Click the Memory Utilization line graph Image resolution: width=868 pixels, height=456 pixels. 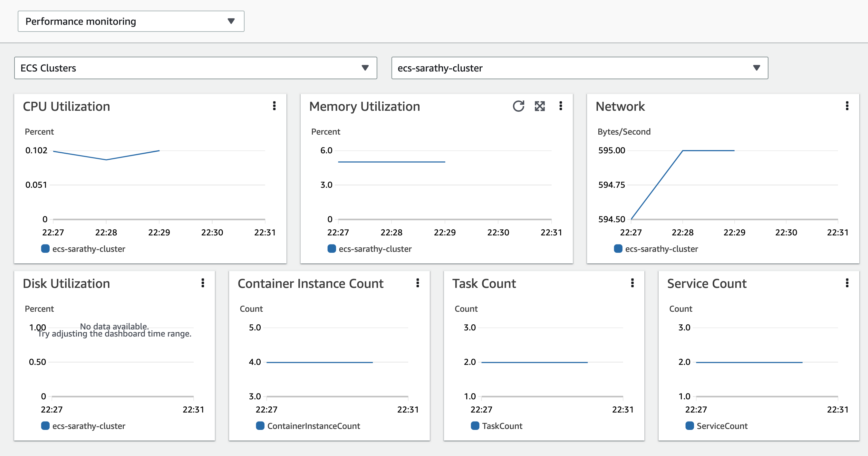391,162
